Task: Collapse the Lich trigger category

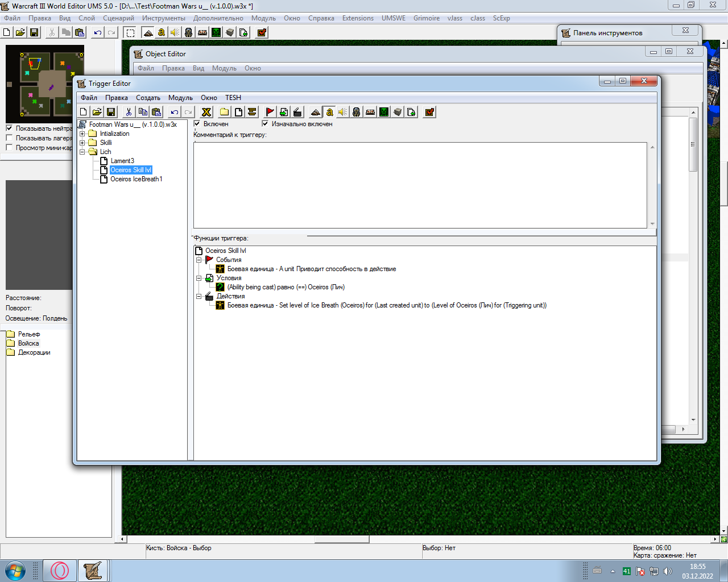Action: coord(82,152)
